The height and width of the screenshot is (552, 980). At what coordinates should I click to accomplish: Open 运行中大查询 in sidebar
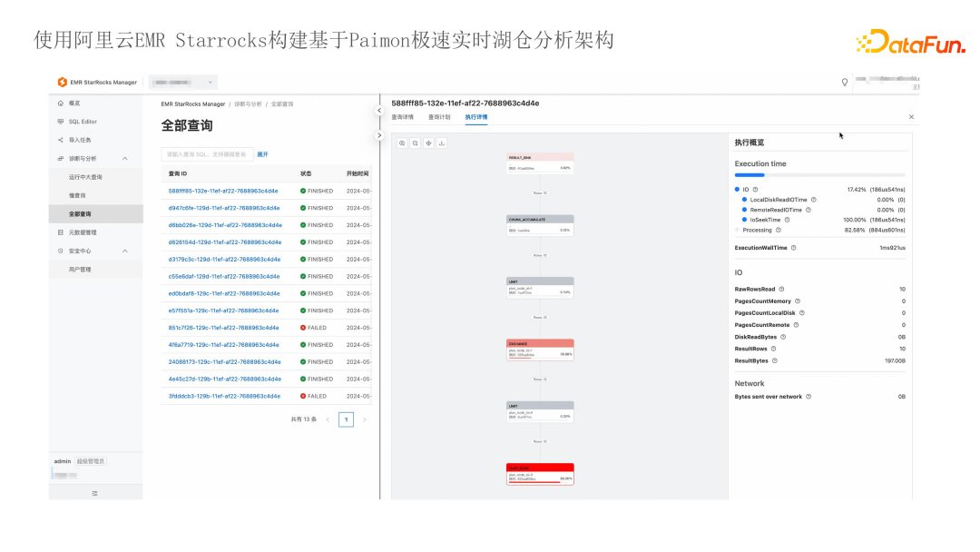coord(85,177)
